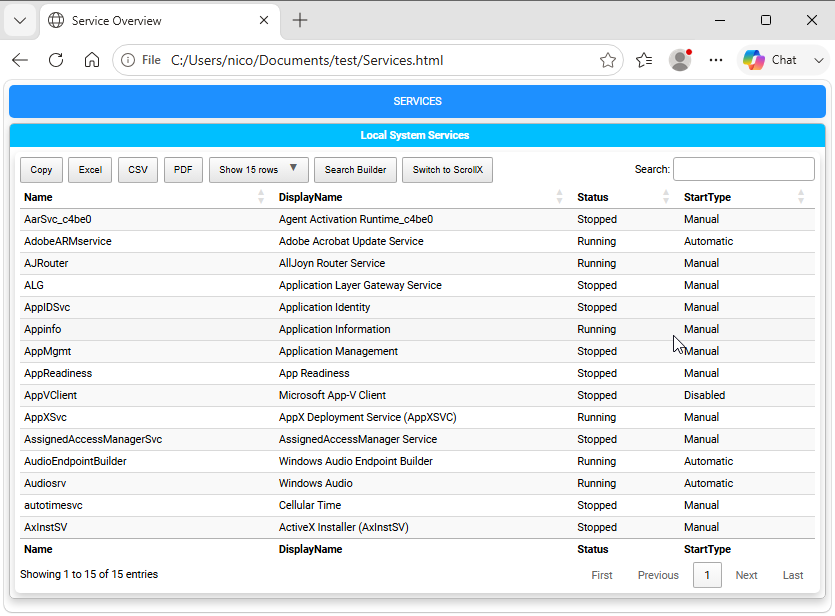Click the footer StartType column label
This screenshot has height=616, width=835.
tap(707, 549)
